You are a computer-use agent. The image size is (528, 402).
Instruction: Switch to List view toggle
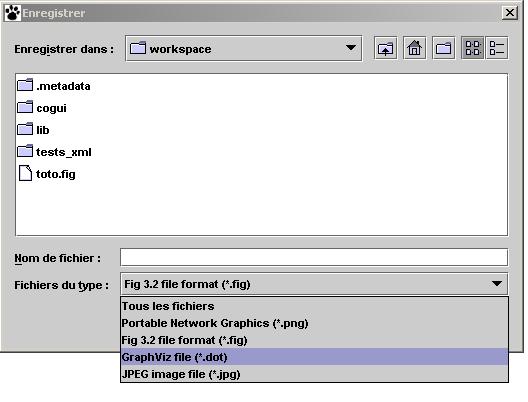click(x=472, y=48)
